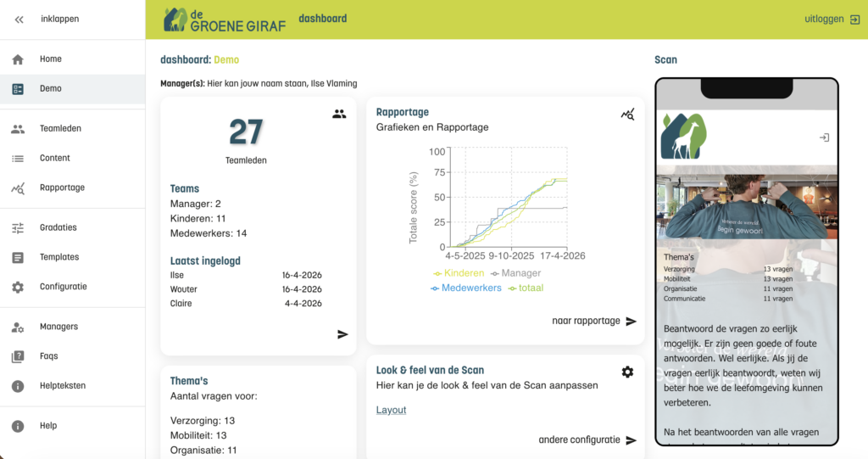
Task: Open Configuratie gear in the sidebar
Action: [18, 287]
